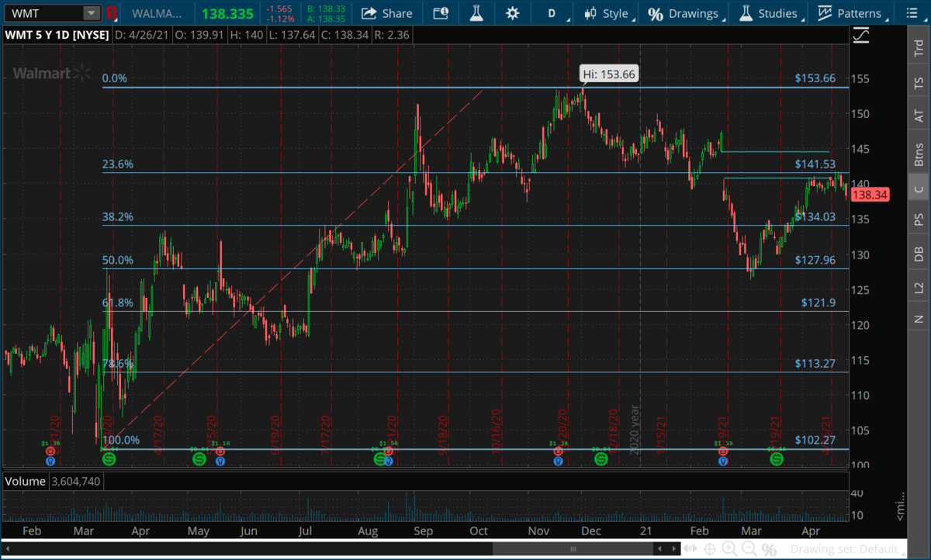Click the WMT symbol input field
Image resolution: width=931 pixels, height=560 pixels.
click(42, 13)
